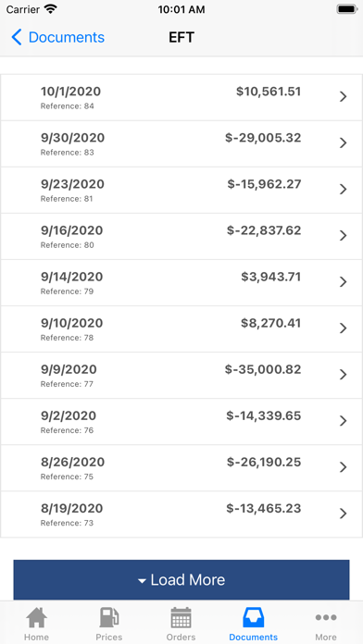The width and height of the screenshot is (363, 644).
Task: Expand the 10/1/2020 entry chevron
Action: click(343, 96)
